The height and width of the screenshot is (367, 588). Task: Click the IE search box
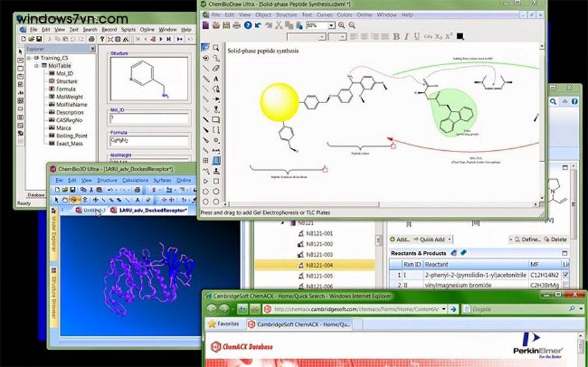(x=518, y=310)
